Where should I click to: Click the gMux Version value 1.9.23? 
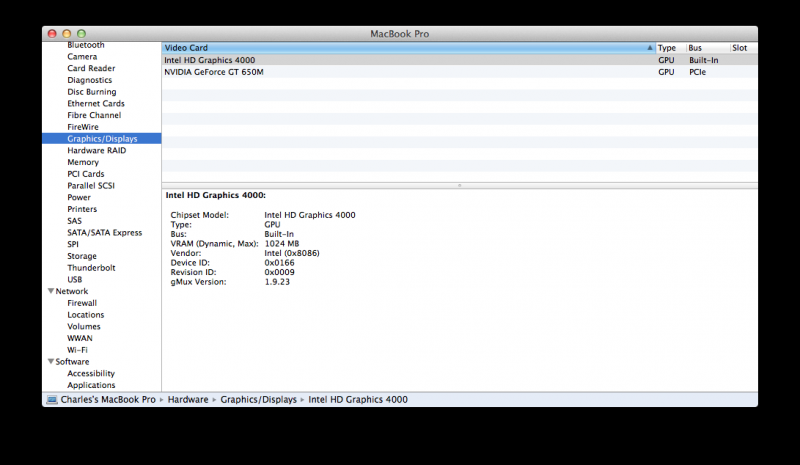pyautogui.click(x=277, y=282)
